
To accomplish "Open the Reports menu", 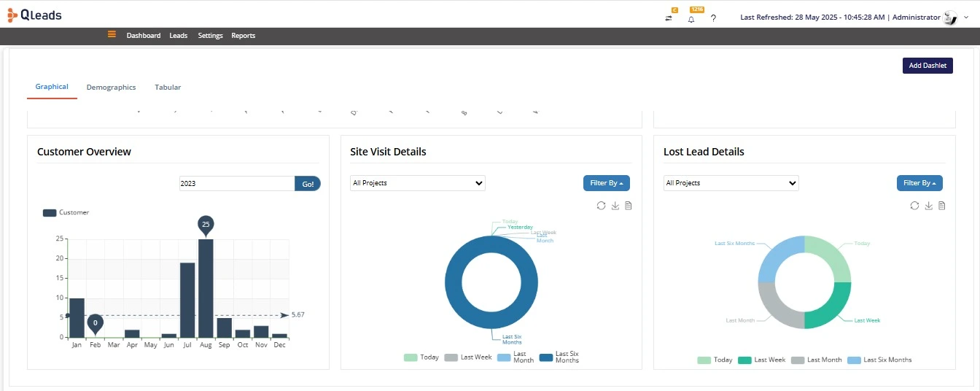I will tap(244, 35).
